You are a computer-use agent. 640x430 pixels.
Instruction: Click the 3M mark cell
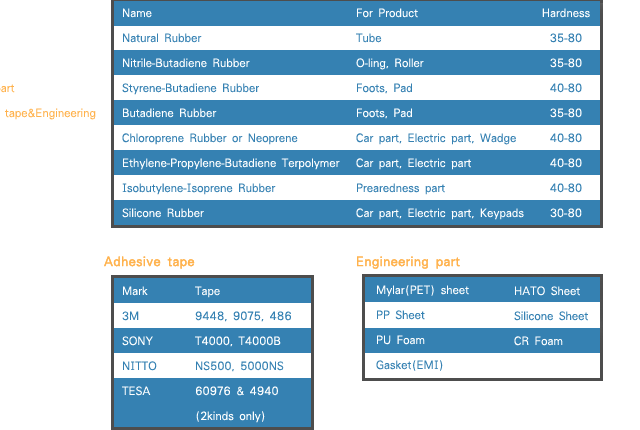(x=131, y=316)
